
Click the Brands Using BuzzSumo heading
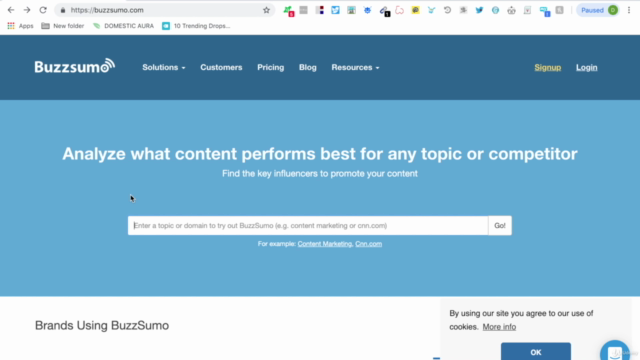pos(102,325)
